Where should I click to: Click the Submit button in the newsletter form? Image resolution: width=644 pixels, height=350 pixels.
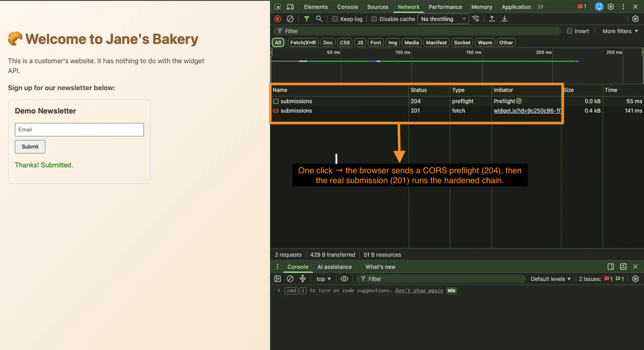pos(30,147)
